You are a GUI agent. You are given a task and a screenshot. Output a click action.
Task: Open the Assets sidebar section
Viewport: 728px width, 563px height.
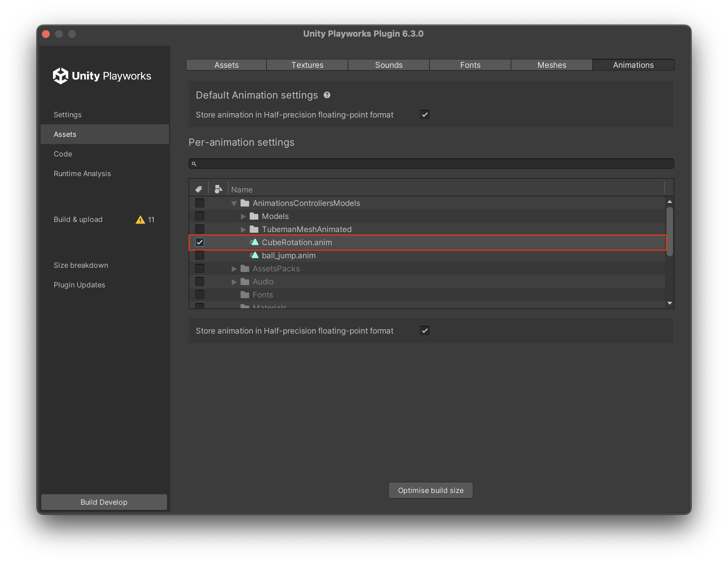tap(105, 134)
